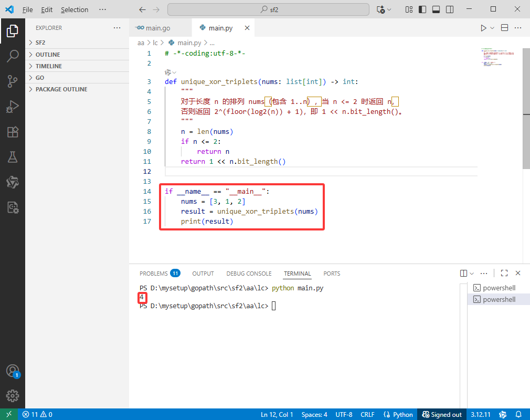Switch to the PORTS tab
Screen dimensions: 530x420
coord(332,273)
